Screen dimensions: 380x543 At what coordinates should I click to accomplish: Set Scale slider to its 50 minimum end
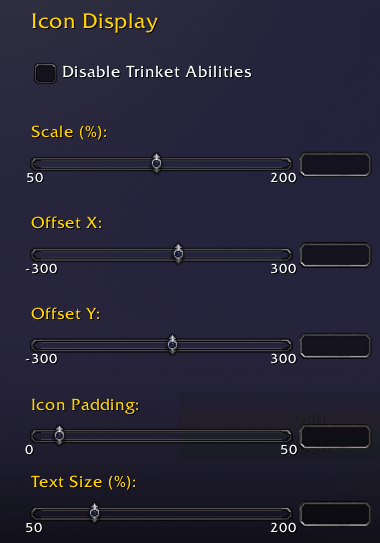point(35,163)
